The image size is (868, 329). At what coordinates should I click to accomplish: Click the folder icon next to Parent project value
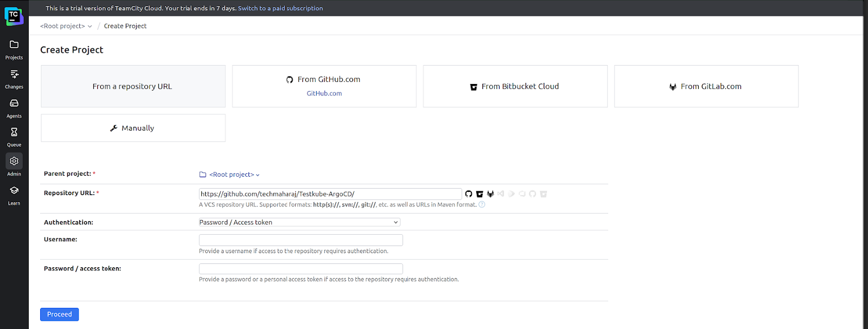pos(203,175)
